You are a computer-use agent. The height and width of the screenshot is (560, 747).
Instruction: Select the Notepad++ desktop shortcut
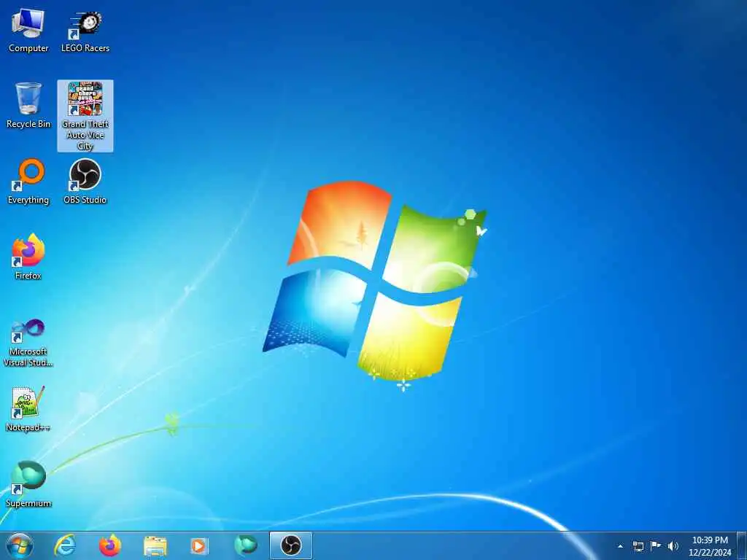28,408
